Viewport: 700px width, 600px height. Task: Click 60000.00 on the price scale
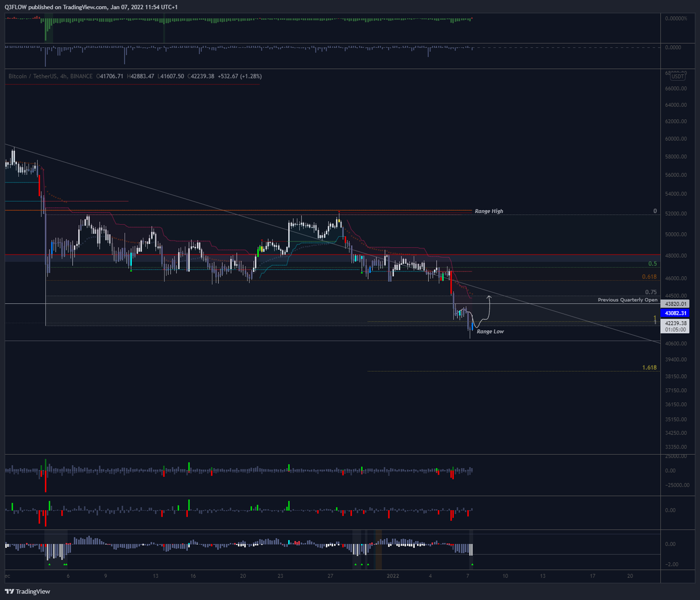675,139
